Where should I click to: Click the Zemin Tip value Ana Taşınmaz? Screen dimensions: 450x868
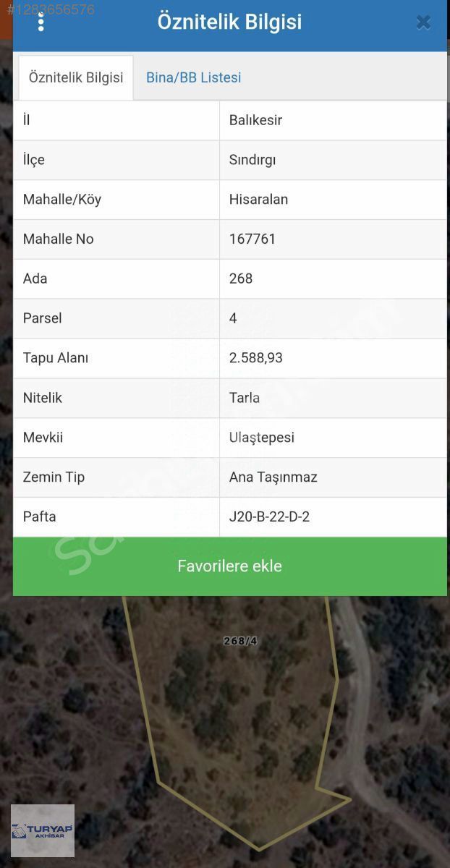pos(273,477)
